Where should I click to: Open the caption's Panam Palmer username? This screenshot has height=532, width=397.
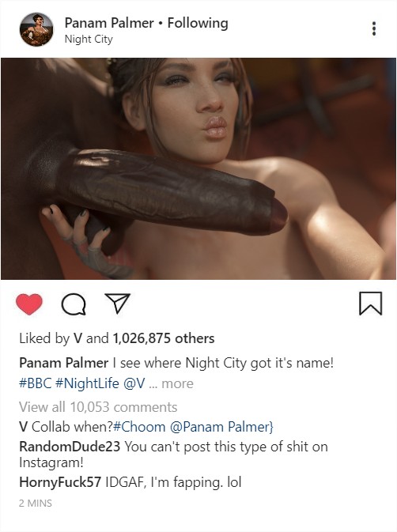click(x=64, y=363)
